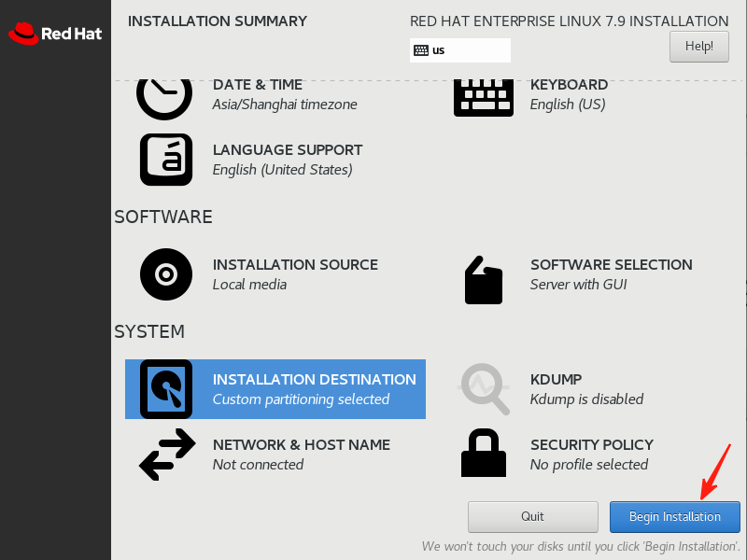Click Begin Installation button
The height and width of the screenshot is (560, 747).
click(674, 517)
